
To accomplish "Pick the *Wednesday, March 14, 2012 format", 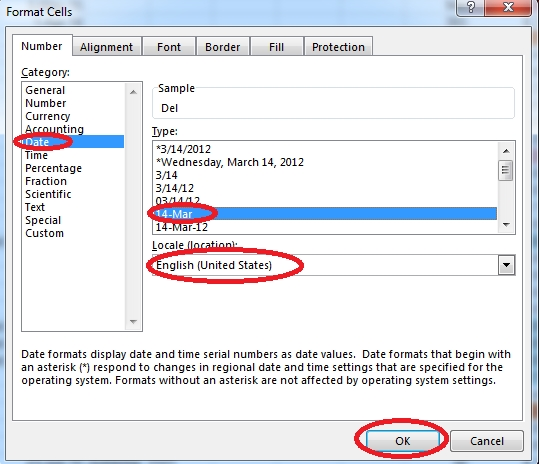I will 230,162.
